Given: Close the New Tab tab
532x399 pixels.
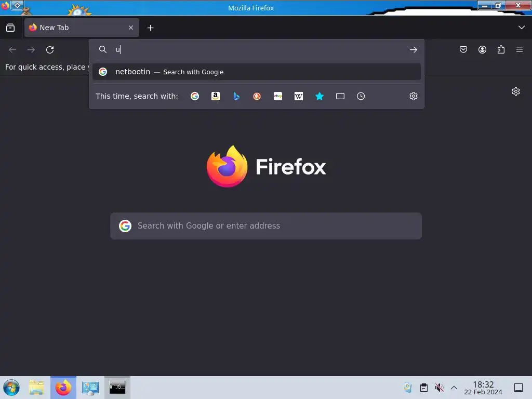Looking at the screenshot, I should pos(131,28).
